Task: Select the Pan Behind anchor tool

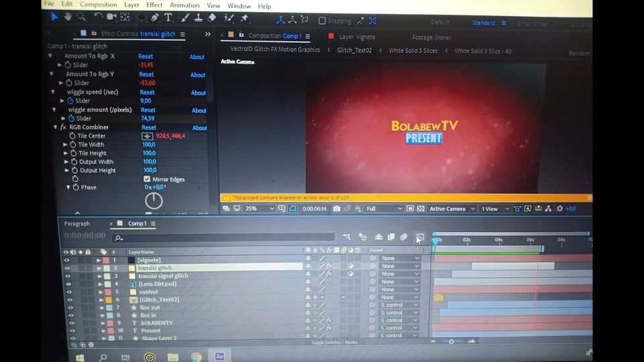Action: click(125, 17)
